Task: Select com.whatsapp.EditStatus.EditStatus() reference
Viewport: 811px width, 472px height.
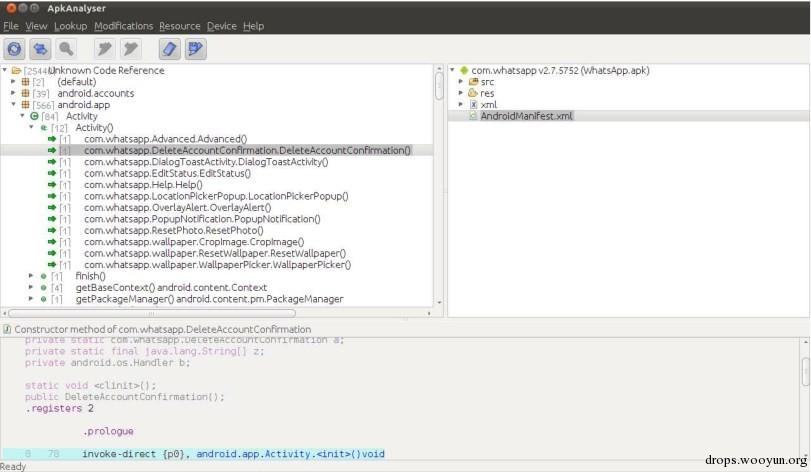Action: tap(167, 173)
